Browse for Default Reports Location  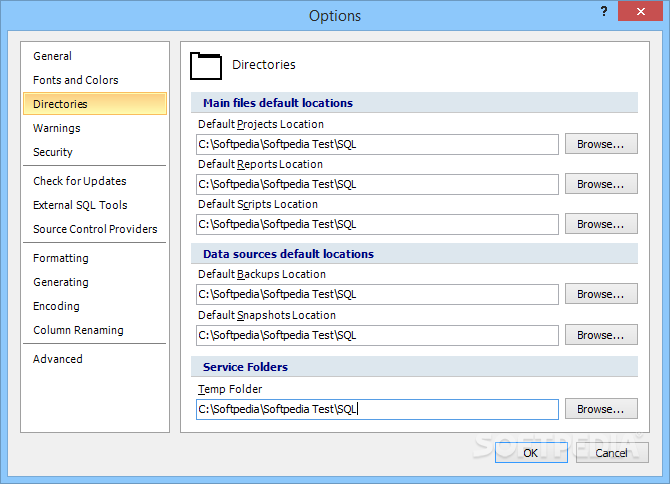pos(601,184)
